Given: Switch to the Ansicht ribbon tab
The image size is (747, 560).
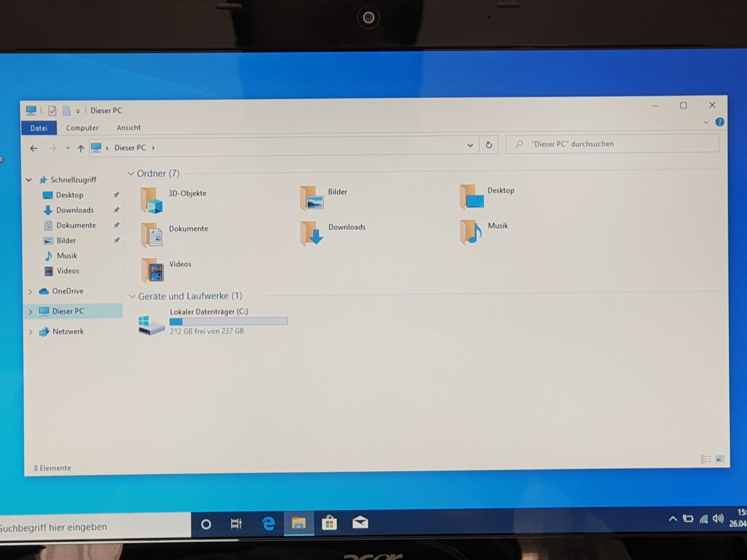Looking at the screenshot, I should (x=128, y=128).
